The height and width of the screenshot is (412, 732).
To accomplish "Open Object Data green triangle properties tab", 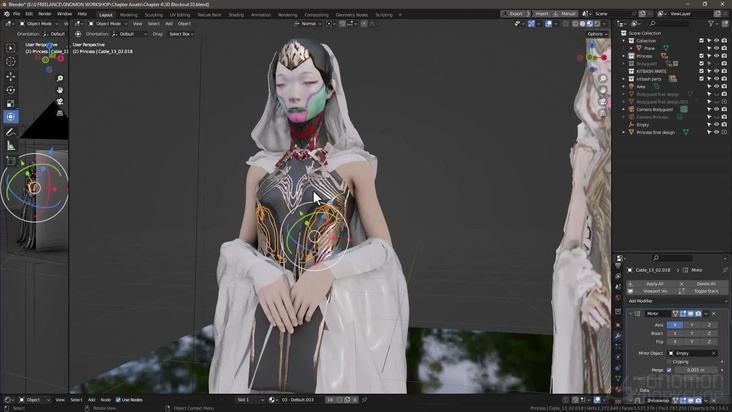I will pyautogui.click(x=618, y=378).
